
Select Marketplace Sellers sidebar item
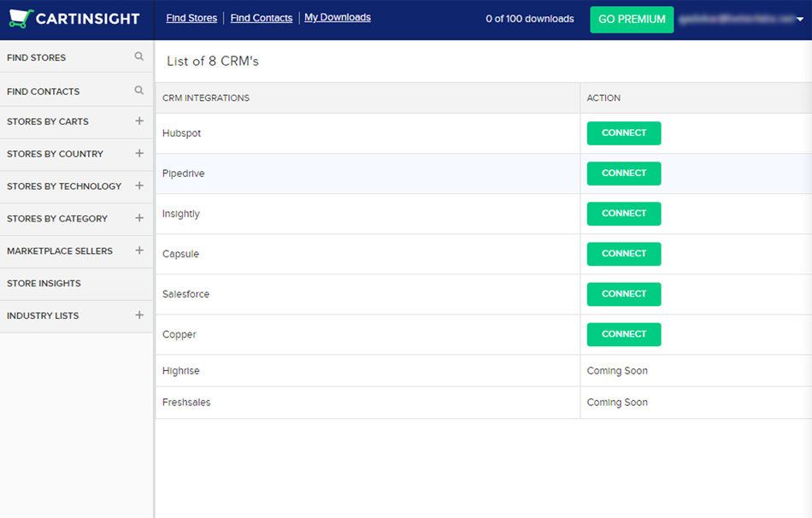pos(77,251)
